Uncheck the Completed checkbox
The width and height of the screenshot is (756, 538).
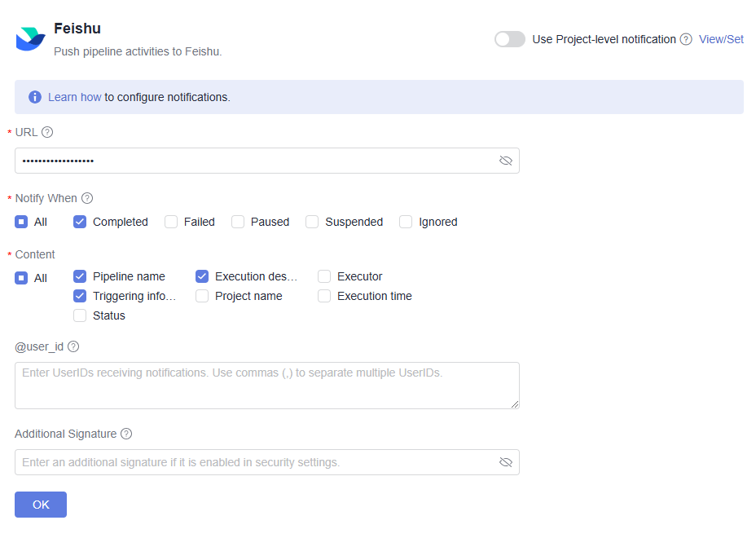[80, 222]
